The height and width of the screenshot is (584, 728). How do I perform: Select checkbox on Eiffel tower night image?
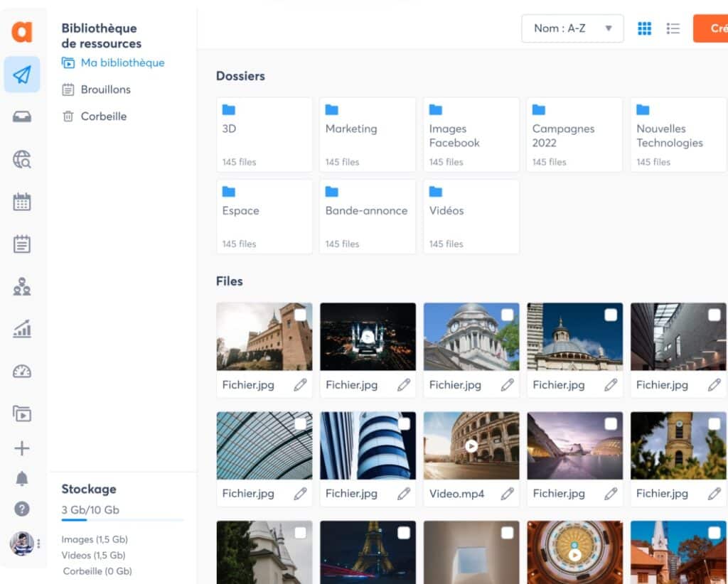[404, 533]
